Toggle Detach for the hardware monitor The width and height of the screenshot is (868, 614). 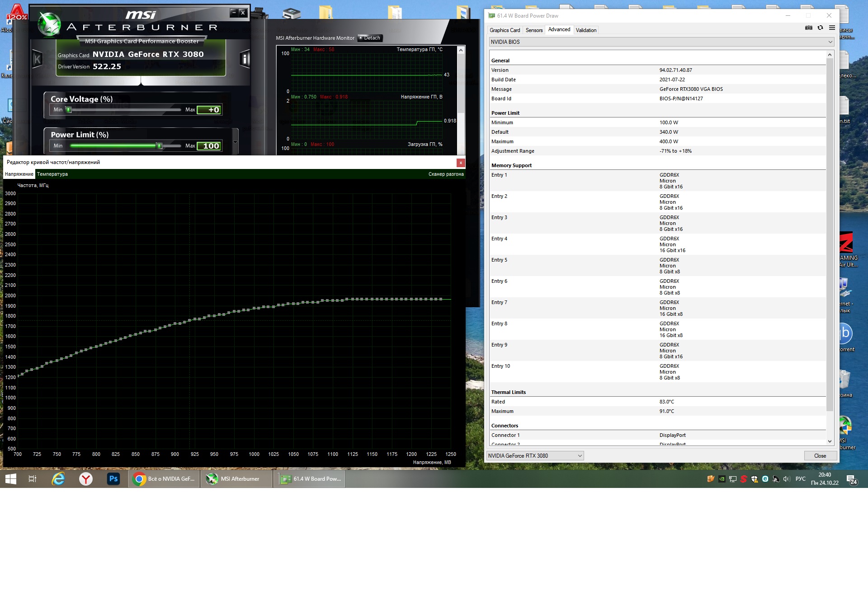[x=370, y=38]
